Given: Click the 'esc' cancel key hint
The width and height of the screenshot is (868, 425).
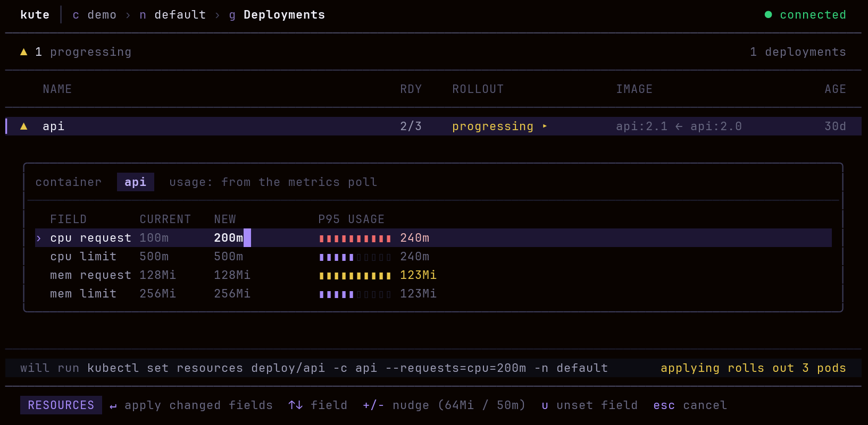Looking at the screenshot, I should pyautogui.click(x=664, y=405).
